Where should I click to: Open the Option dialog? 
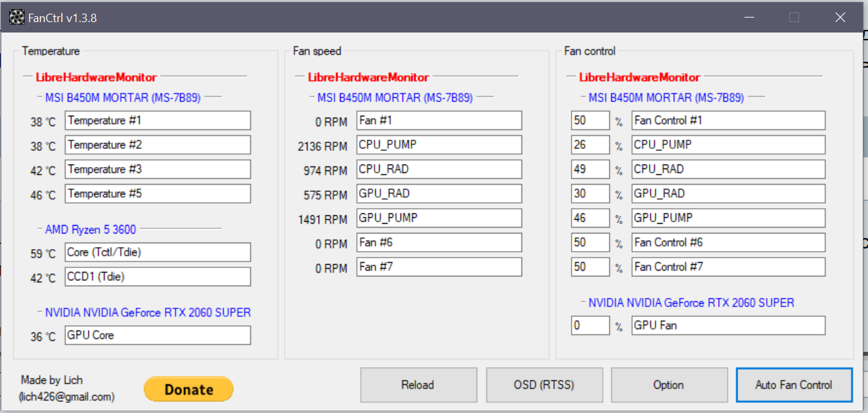(x=668, y=385)
